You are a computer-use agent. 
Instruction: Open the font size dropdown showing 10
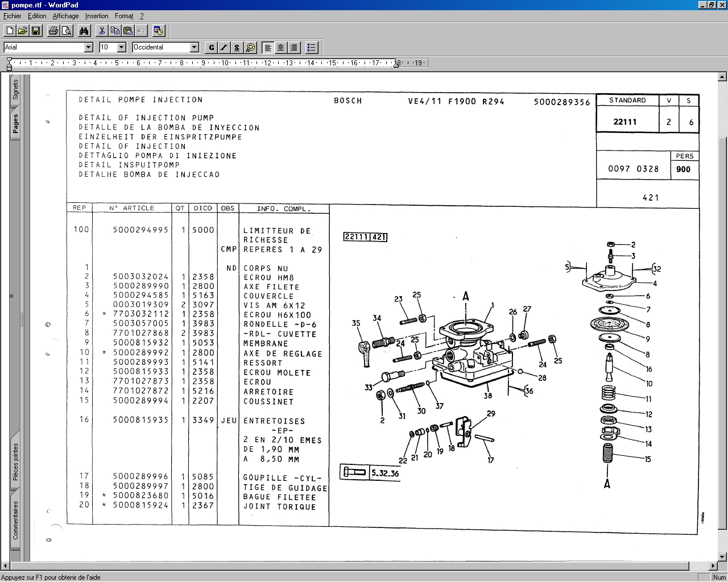[121, 48]
